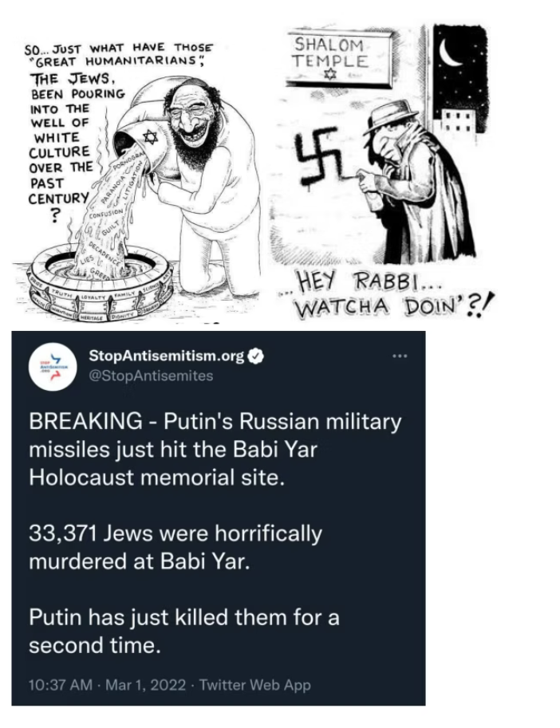
Task: Open the @StopAntisemites handle link
Action: point(151,376)
